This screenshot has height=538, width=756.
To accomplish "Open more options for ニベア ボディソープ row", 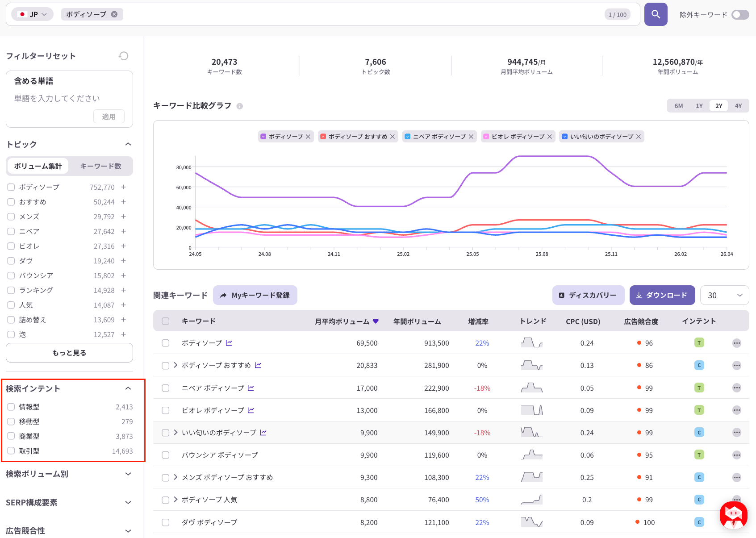I will pyautogui.click(x=737, y=388).
